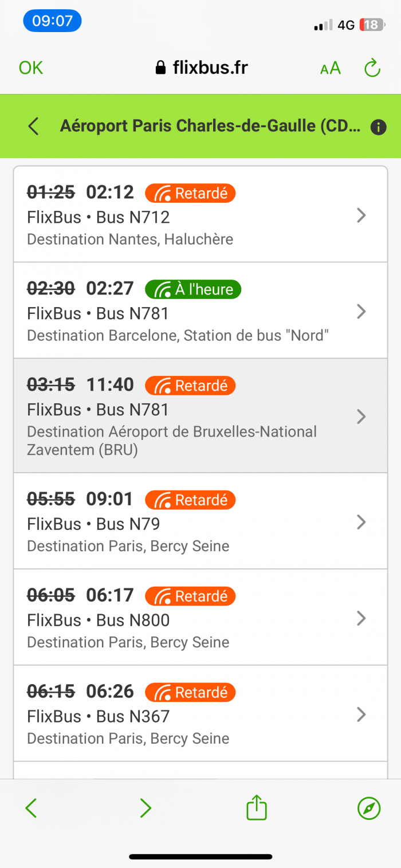Expand the Bus N712 Nantes departure chevron
401x868 pixels.
pyautogui.click(x=361, y=215)
